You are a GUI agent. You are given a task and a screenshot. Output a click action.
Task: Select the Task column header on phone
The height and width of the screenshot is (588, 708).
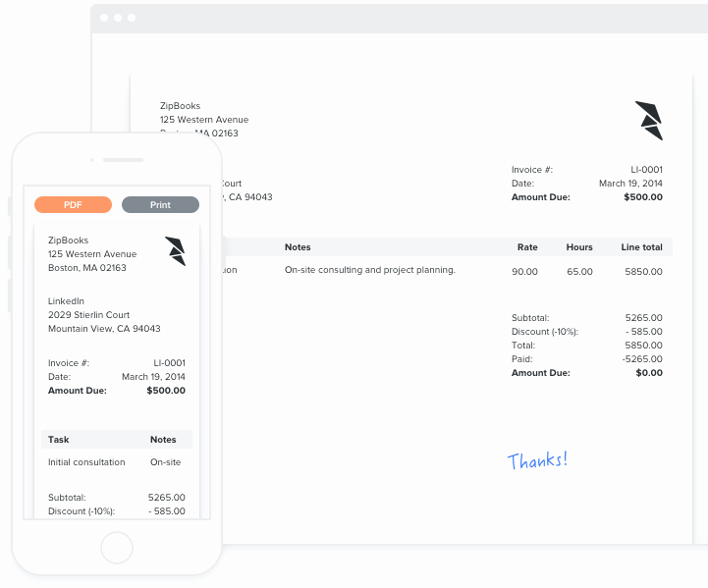pos(59,440)
